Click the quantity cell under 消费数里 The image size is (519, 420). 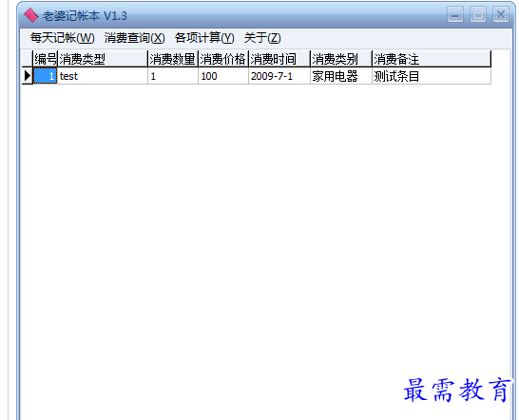[173, 76]
